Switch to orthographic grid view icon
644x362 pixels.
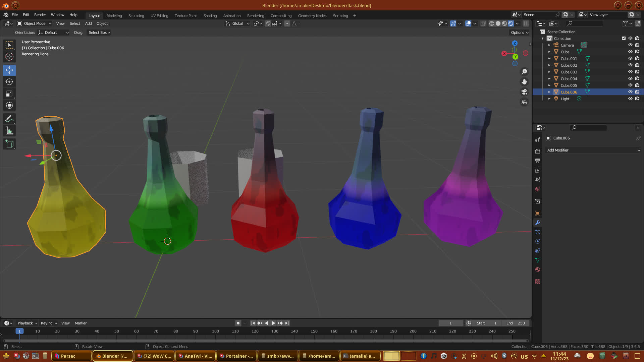pos(524,102)
